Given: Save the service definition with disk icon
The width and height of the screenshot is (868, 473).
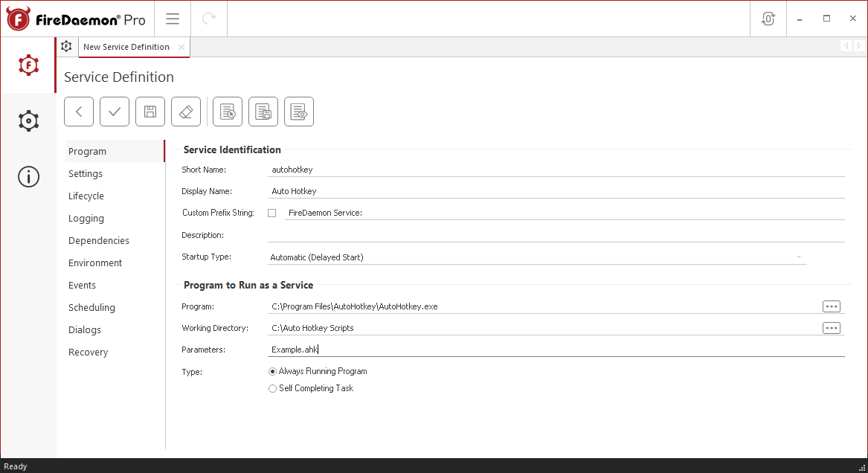Looking at the screenshot, I should (x=150, y=112).
